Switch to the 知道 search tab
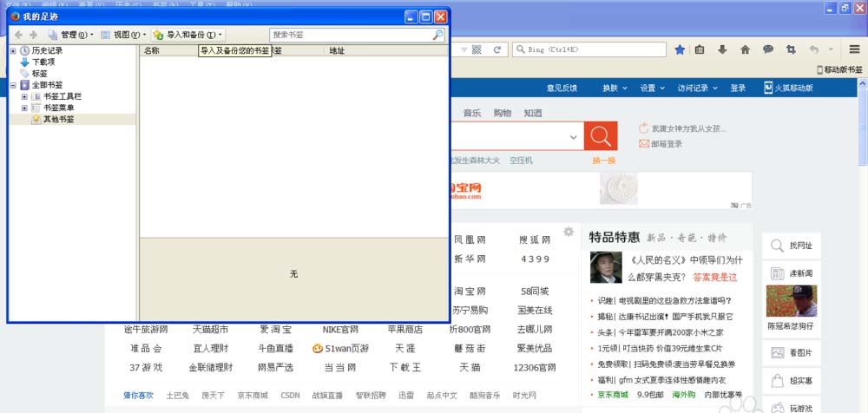This screenshot has height=413, width=868. (x=533, y=113)
